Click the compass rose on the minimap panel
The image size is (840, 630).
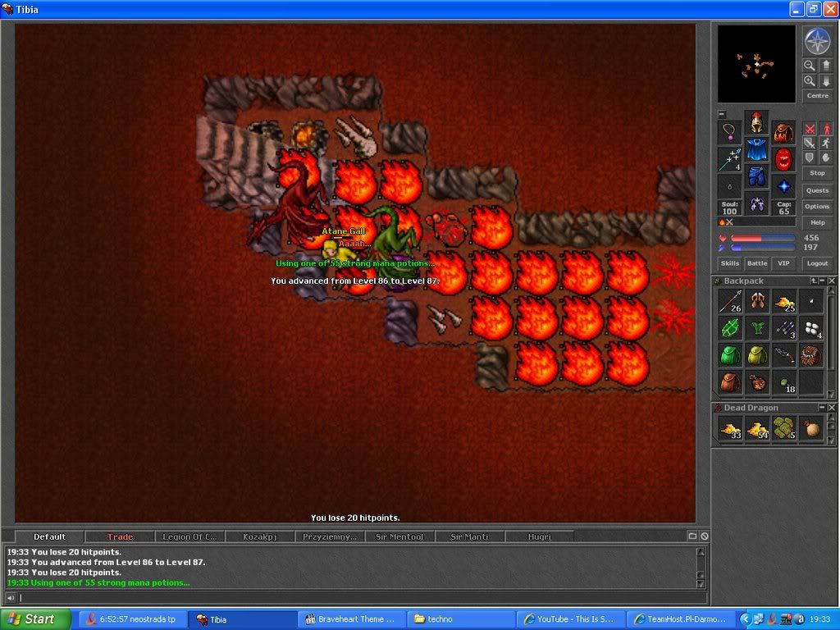click(x=818, y=41)
